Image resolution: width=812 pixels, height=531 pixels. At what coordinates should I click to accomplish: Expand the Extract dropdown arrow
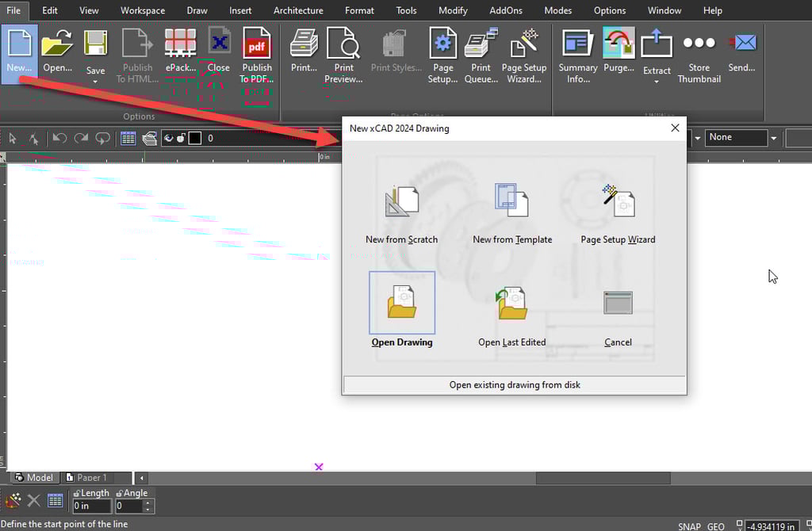coord(657,82)
